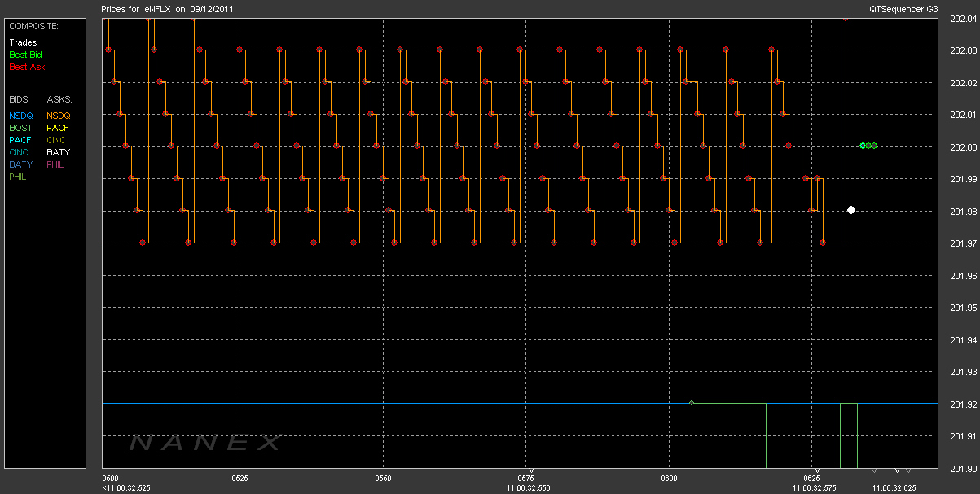Click the 201.91 price axis label
The height and width of the screenshot is (494, 980).
(x=964, y=436)
